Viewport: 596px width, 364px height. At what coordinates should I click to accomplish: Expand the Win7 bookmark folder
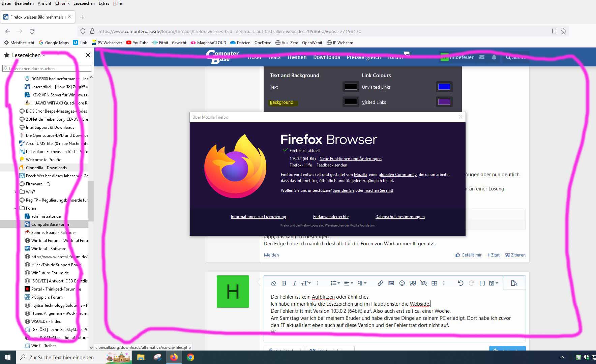pyautogui.click(x=15, y=192)
